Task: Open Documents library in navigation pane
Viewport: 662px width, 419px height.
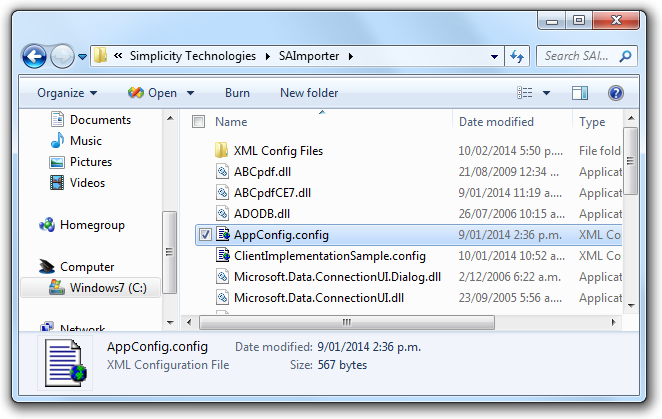Action: tap(100, 120)
